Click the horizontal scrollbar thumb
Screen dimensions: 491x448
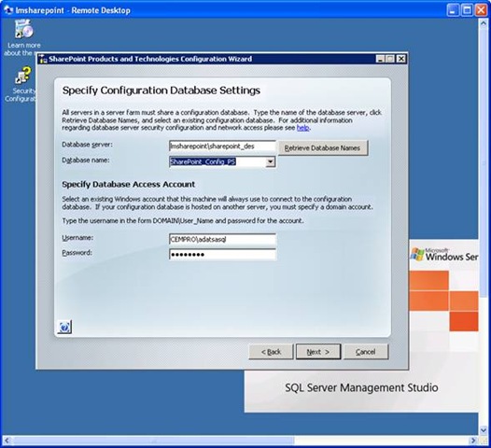[153, 441]
